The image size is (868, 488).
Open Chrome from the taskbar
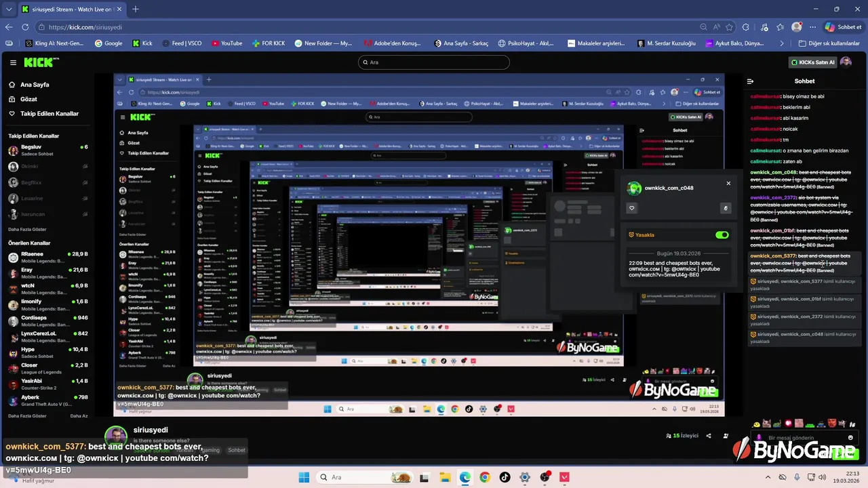[484, 477]
